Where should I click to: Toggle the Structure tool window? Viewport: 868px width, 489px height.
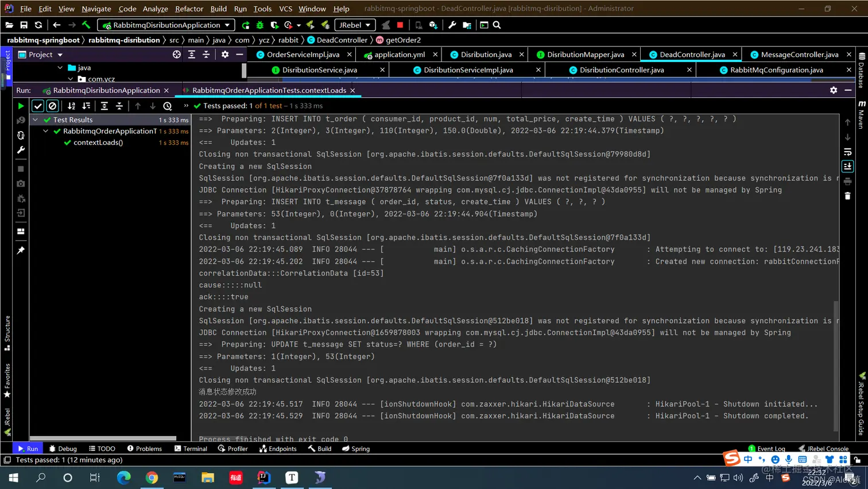[x=7, y=333]
